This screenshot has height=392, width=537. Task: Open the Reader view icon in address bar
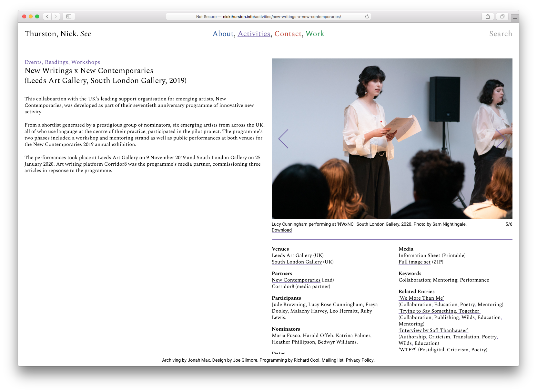pyautogui.click(x=171, y=16)
